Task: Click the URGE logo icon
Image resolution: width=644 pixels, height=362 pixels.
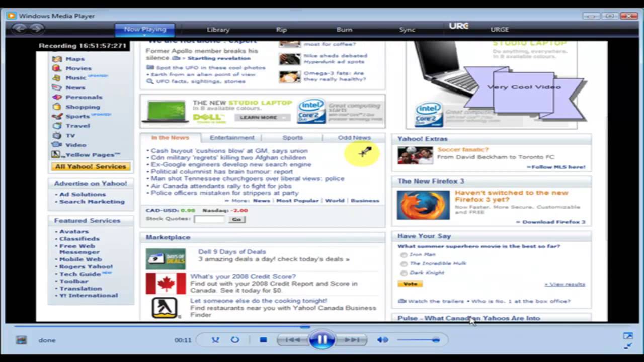Action: click(x=459, y=26)
